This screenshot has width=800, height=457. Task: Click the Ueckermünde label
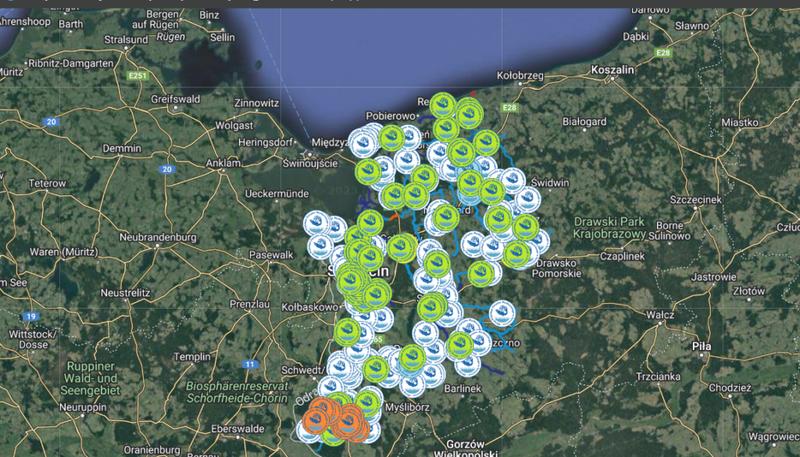click(277, 194)
